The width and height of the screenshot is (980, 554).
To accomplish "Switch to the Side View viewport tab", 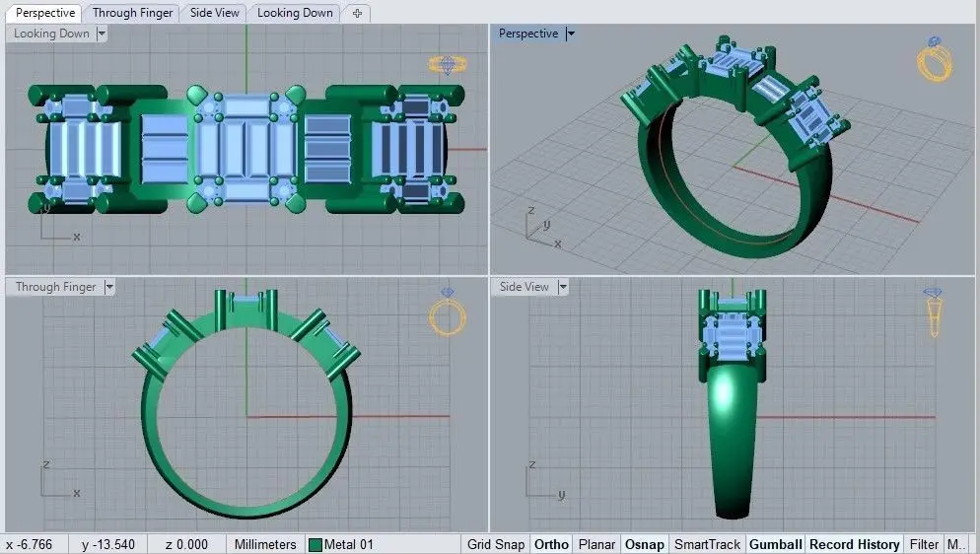I will [x=214, y=13].
